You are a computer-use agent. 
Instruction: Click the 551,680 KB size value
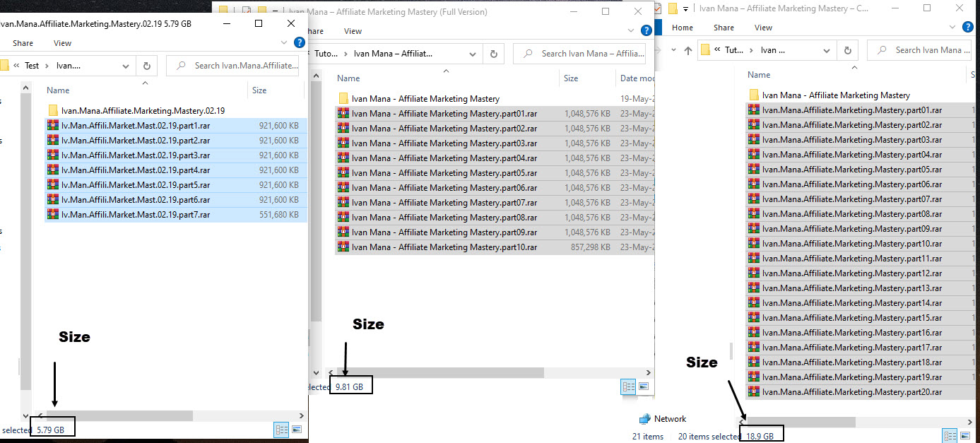[279, 215]
